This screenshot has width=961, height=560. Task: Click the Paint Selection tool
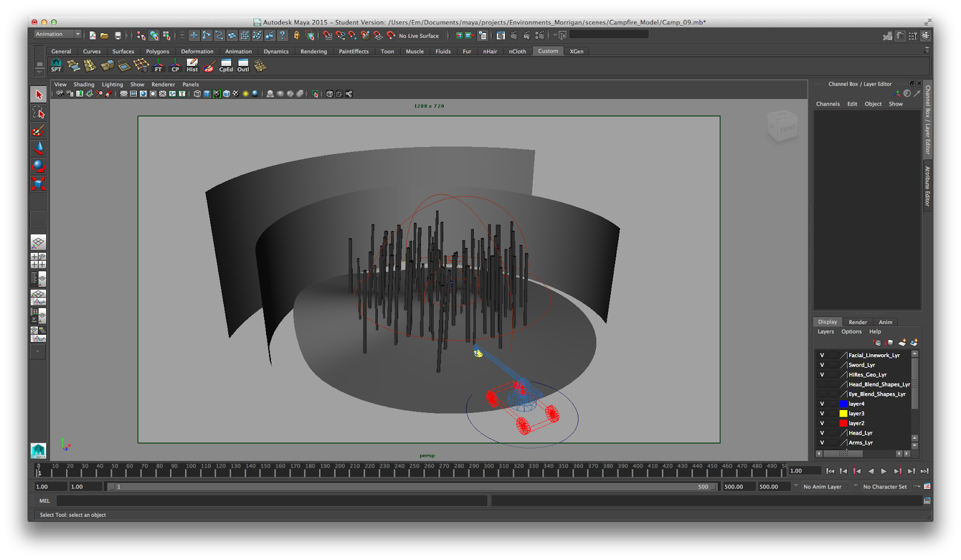click(38, 131)
